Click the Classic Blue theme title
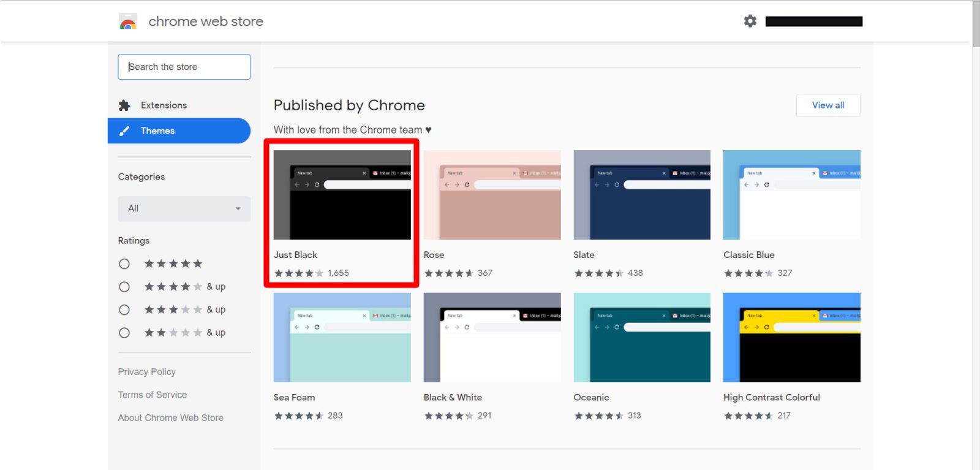Screen dimensions: 980x470 coord(748,255)
